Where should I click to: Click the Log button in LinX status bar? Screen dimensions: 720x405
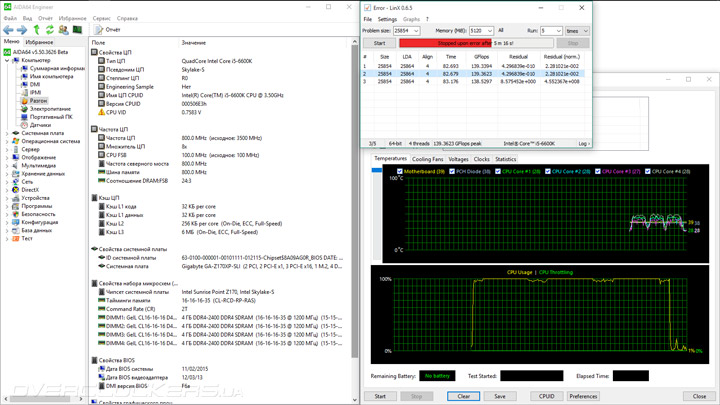click(584, 144)
